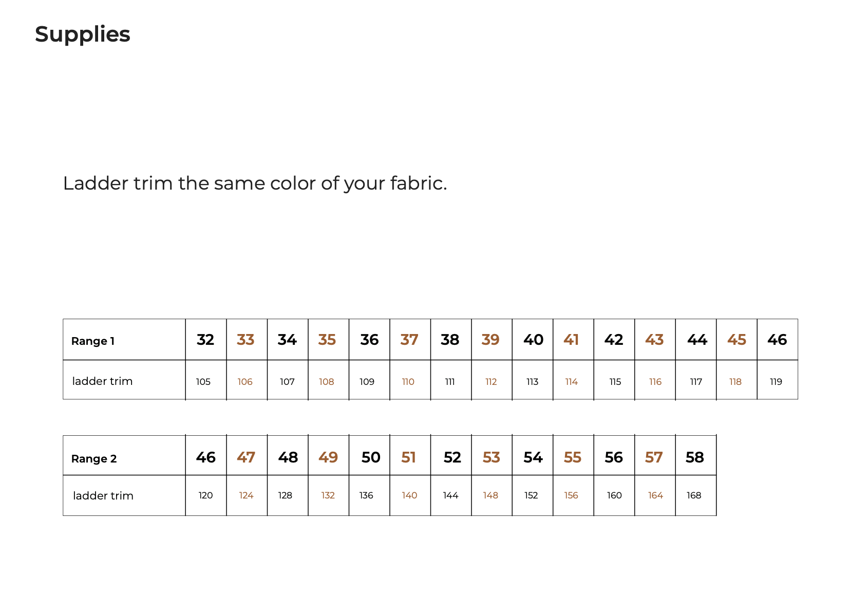Select size 54 column header

(533, 457)
